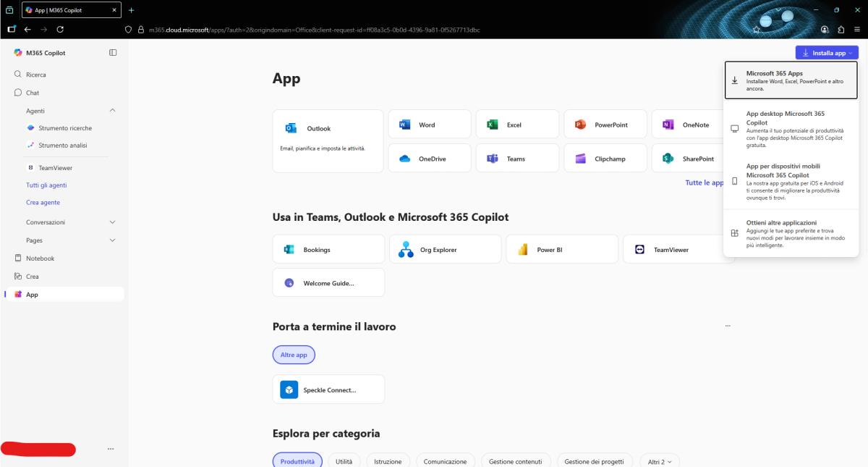
Task: Choose Ottieni altre applicazioni option
Action: click(791, 234)
